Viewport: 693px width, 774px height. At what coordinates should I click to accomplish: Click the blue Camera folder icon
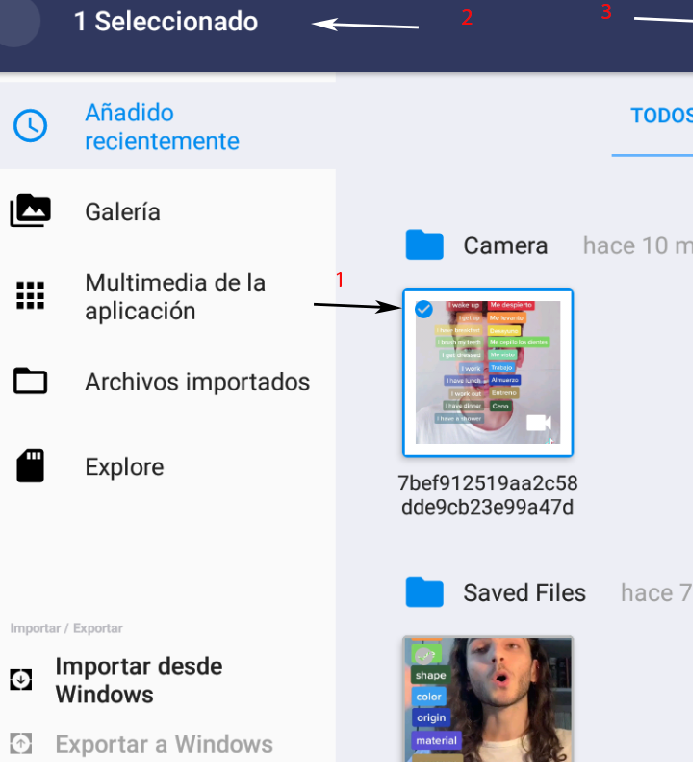coord(425,245)
